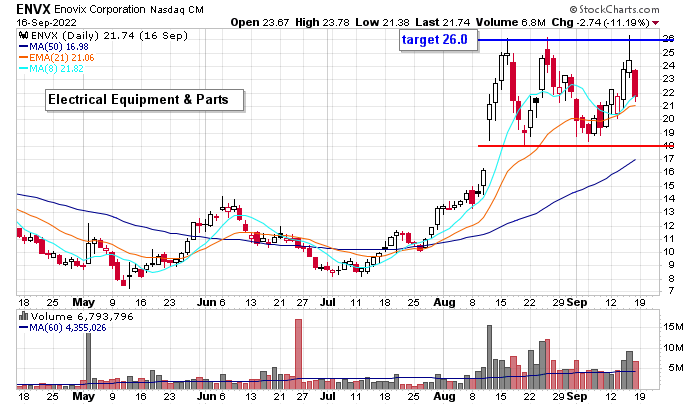The image size is (700, 405).
Task: Click the Nasdaq CM exchange label
Action: pyautogui.click(x=177, y=10)
